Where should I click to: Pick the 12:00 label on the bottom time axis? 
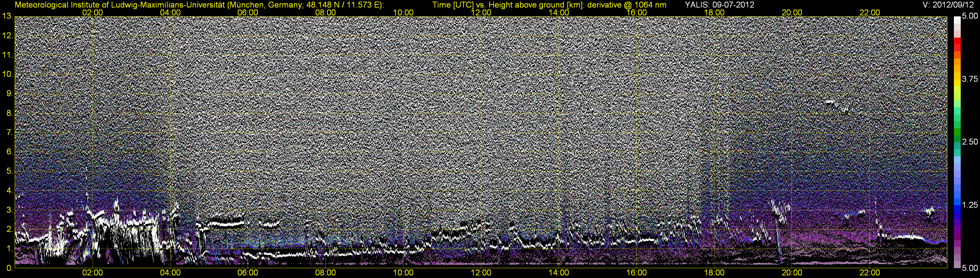[x=481, y=273]
